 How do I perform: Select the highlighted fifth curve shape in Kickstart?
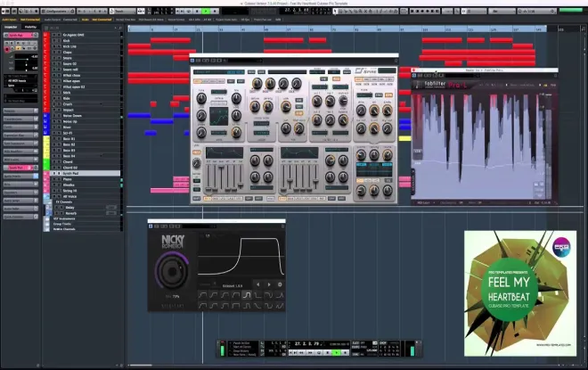(247, 295)
